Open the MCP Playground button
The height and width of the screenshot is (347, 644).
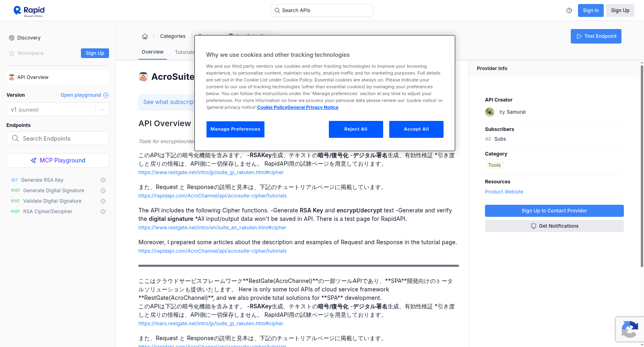coord(58,160)
